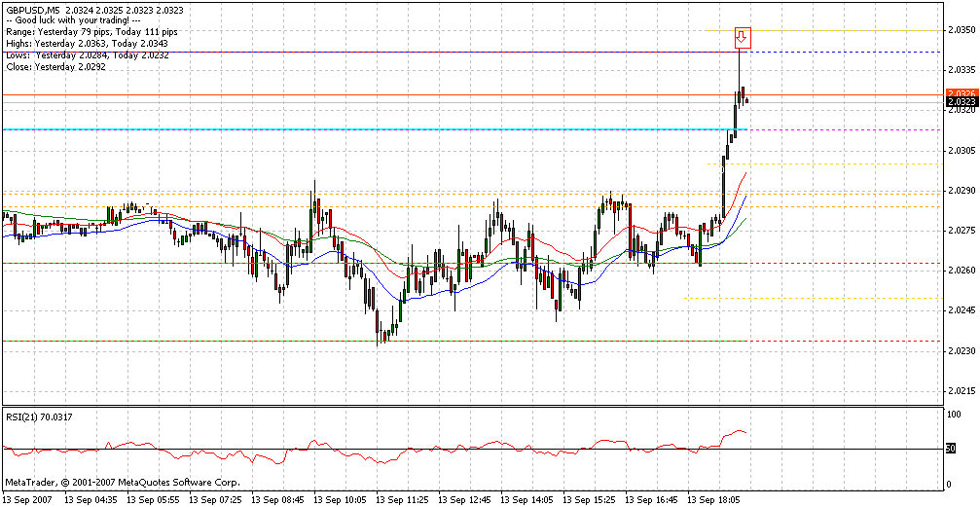Click the '13 Sep 07:25' time label
980x507 pixels.
pyautogui.click(x=216, y=500)
